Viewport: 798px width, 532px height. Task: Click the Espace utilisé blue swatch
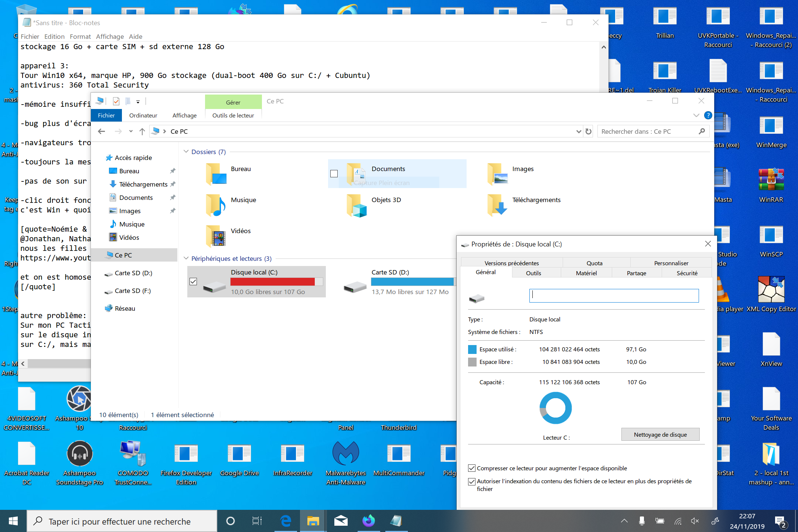pos(472,349)
